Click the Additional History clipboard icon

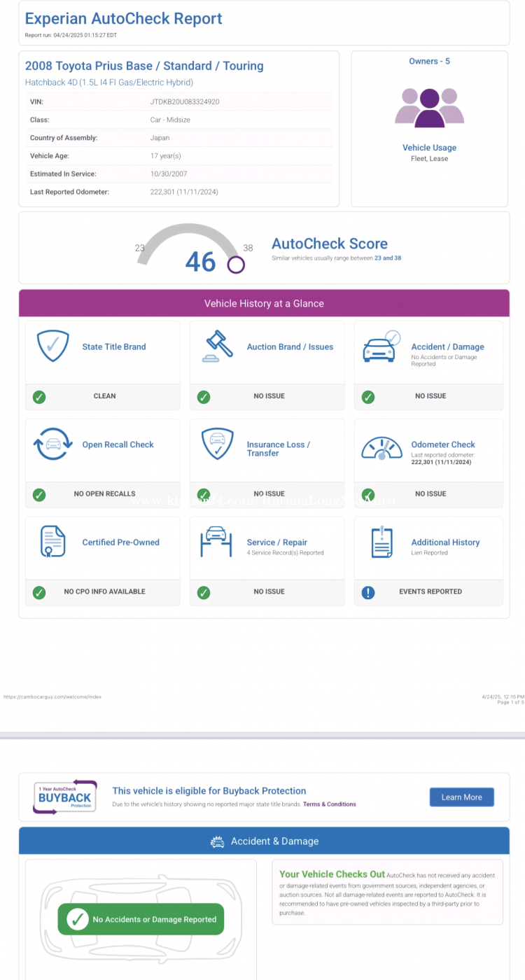tap(382, 542)
